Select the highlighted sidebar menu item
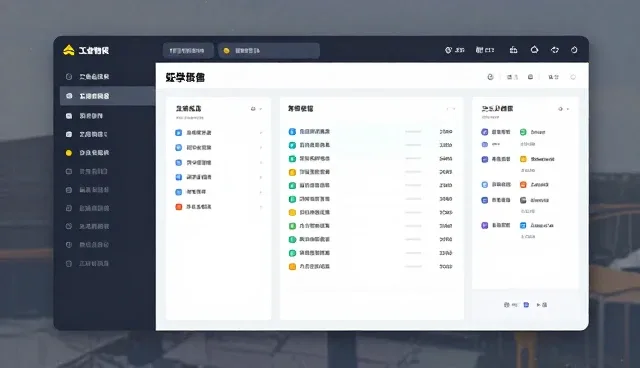 coord(107,96)
